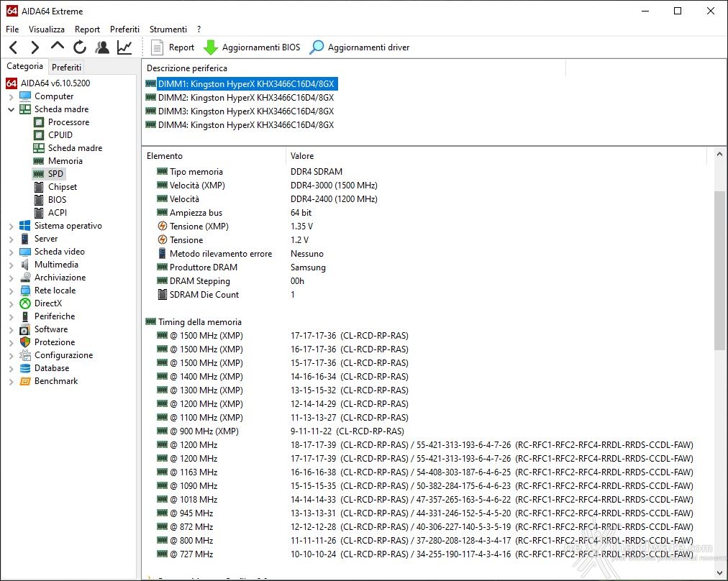The height and width of the screenshot is (581, 728).
Task: Open the graph chart icon in the toolbar
Action: click(124, 47)
